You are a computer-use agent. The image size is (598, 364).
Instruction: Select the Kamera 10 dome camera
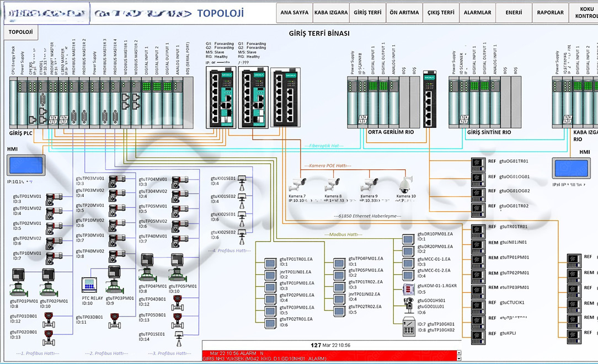405,185
